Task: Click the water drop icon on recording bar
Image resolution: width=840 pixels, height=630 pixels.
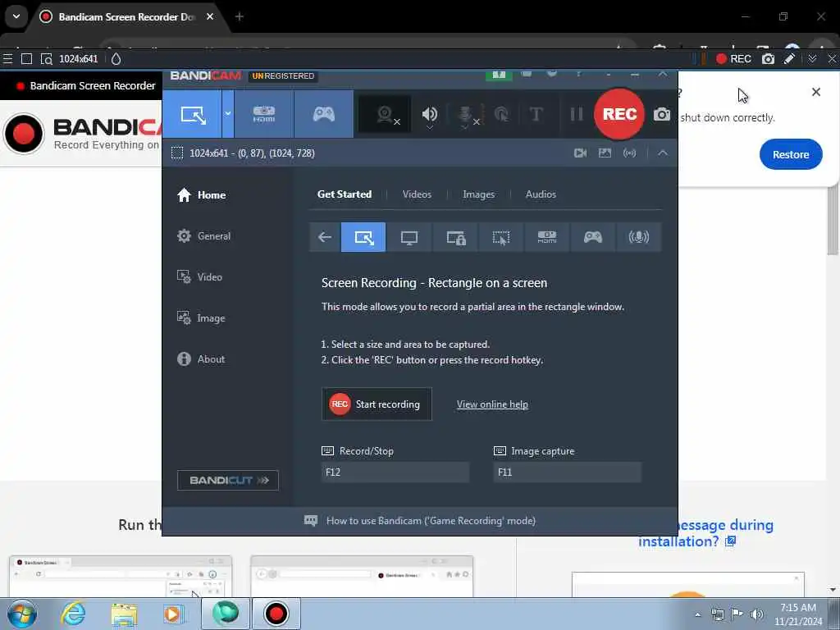Action: (x=116, y=59)
